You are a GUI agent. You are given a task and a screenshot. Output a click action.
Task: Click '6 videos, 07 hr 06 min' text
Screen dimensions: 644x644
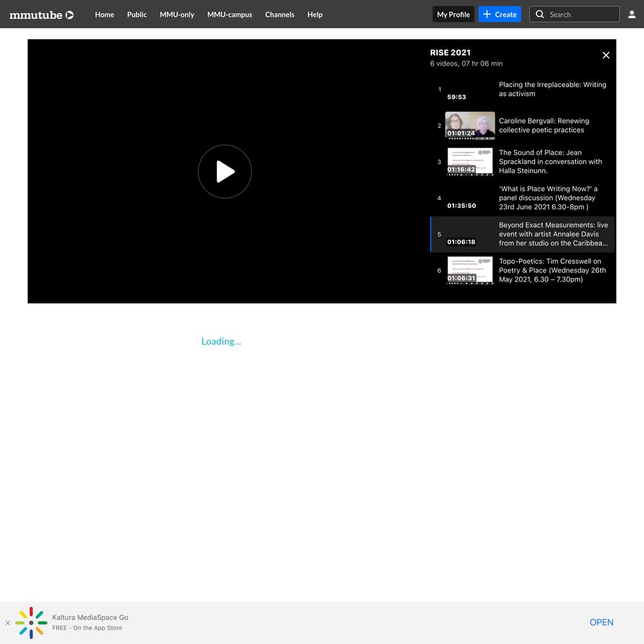pos(466,64)
